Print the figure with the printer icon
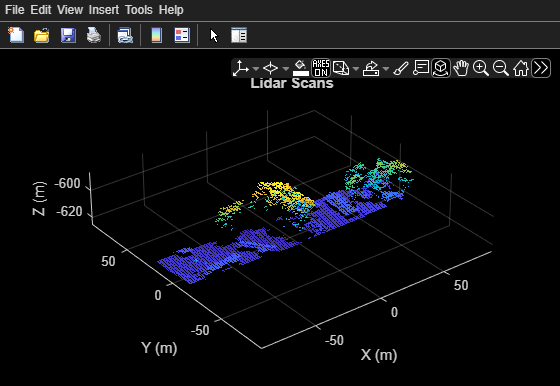This screenshot has height=386, width=560. (x=94, y=35)
